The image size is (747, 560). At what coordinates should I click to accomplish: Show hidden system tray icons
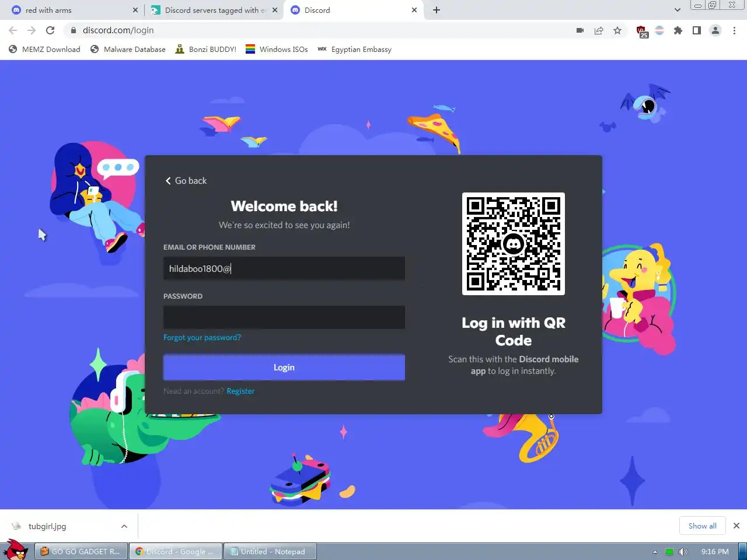click(655, 552)
